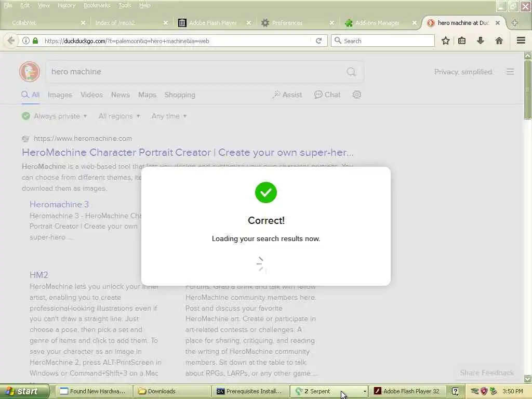Screen dimensions: 532x399
Task: Open the Bookmarks menu
Action: pos(97,5)
